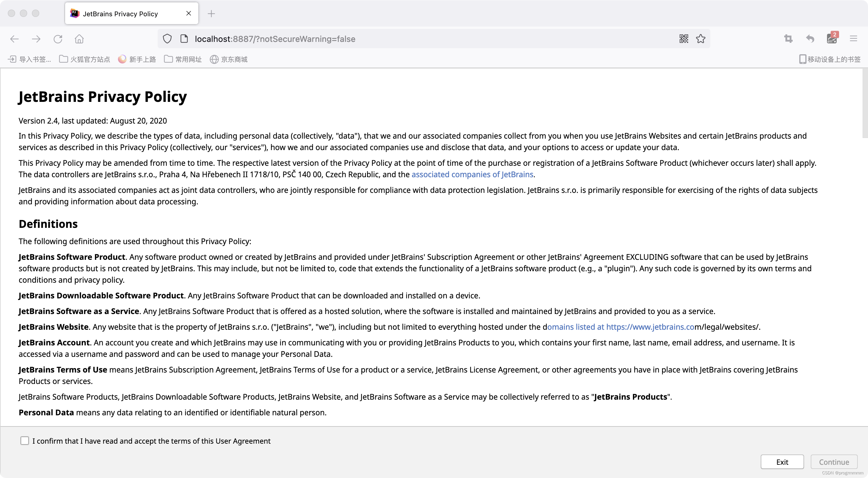Click the browser back arrow
The image size is (868, 478).
(14, 39)
